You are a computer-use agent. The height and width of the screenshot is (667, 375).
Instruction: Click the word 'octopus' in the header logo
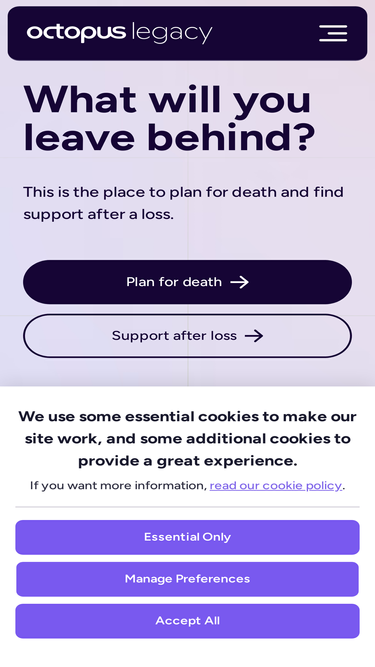tap(77, 33)
